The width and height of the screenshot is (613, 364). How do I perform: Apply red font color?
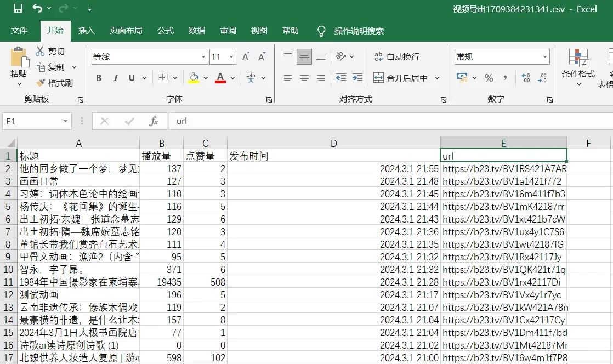(x=220, y=78)
